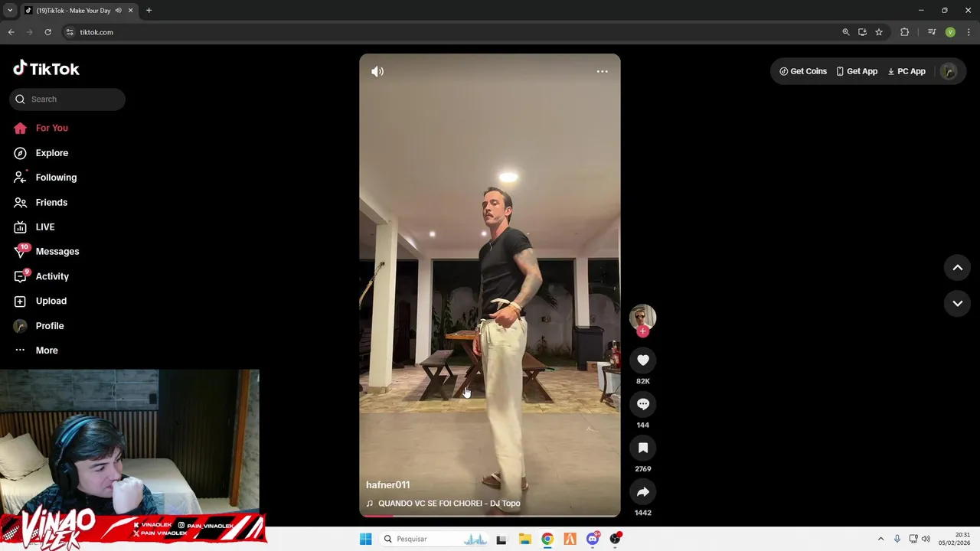This screenshot has height=551, width=980.
Task: Mute the tab with its audio icon
Action: [118, 11]
